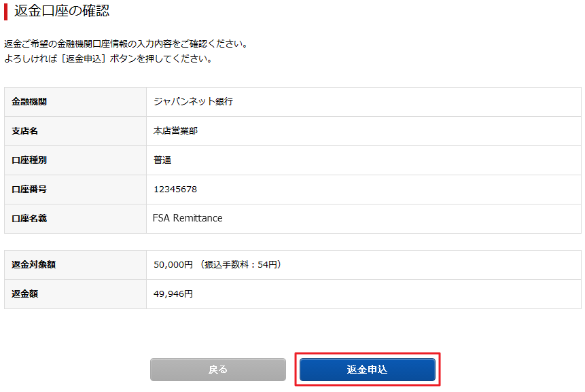Select the 口座名義 label cell
This screenshot has width=585, height=392.
pos(75,219)
